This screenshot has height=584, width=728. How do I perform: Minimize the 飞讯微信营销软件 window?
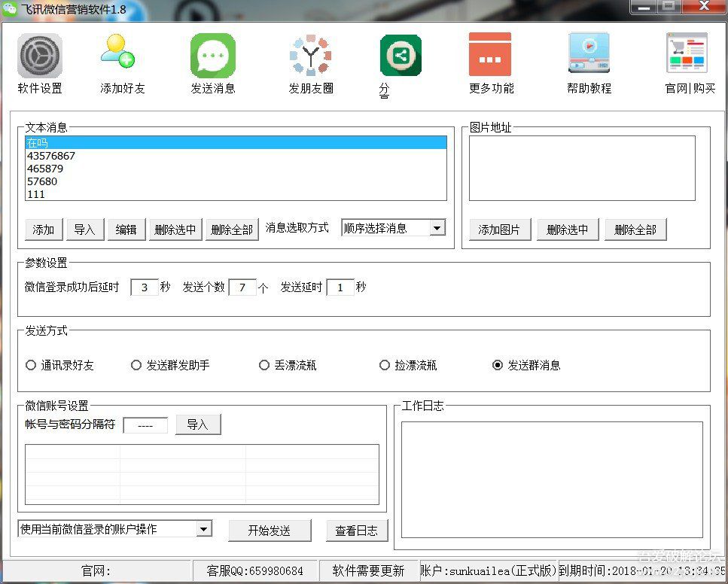point(643,7)
